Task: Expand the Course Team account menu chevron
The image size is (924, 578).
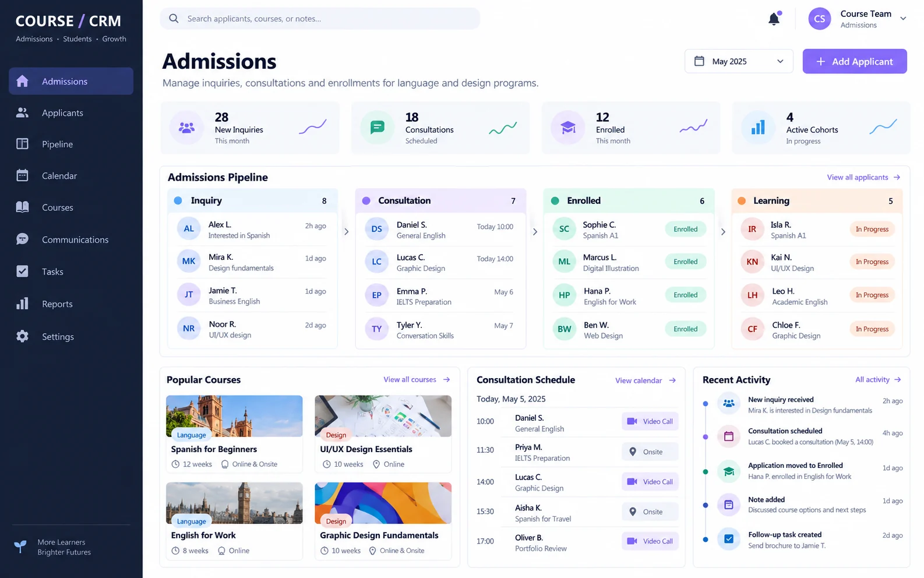Action: click(903, 19)
